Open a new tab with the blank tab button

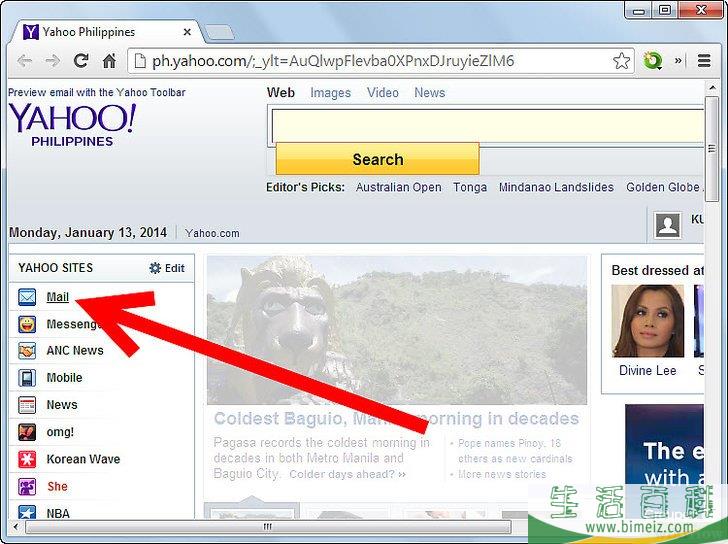(x=220, y=32)
